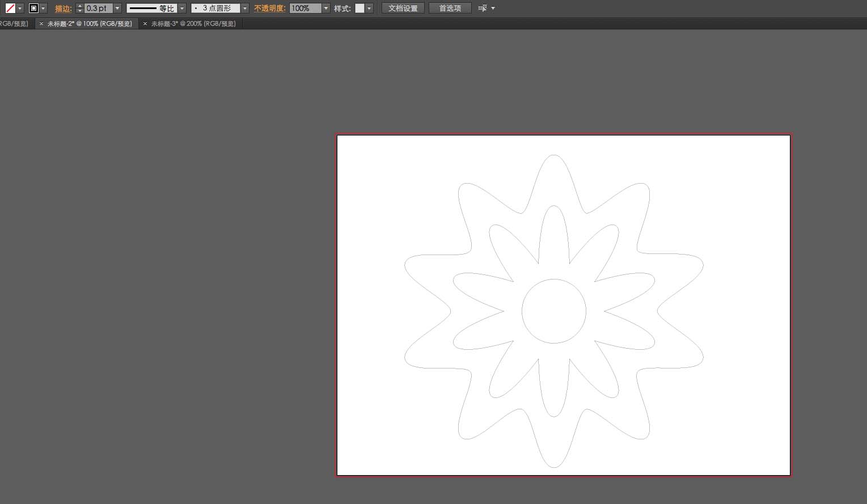867x504 pixels.
Task: Close the 未标题-2 document tab
Action: pos(41,24)
